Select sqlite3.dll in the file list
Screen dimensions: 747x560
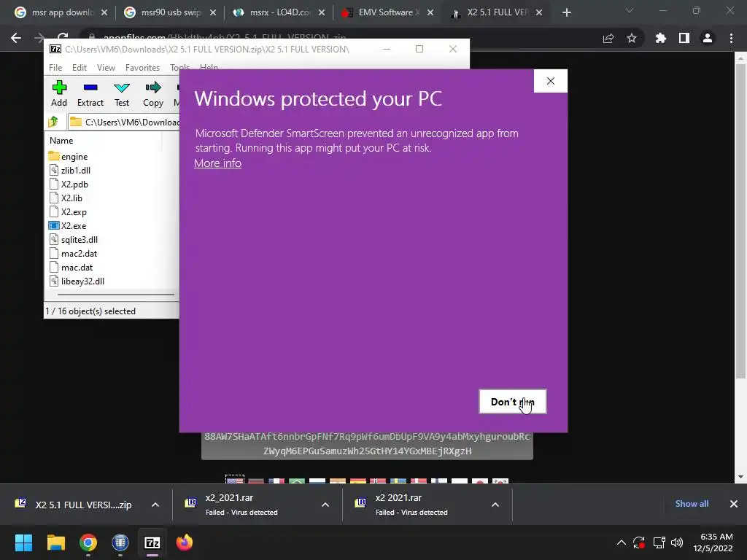(x=74, y=239)
